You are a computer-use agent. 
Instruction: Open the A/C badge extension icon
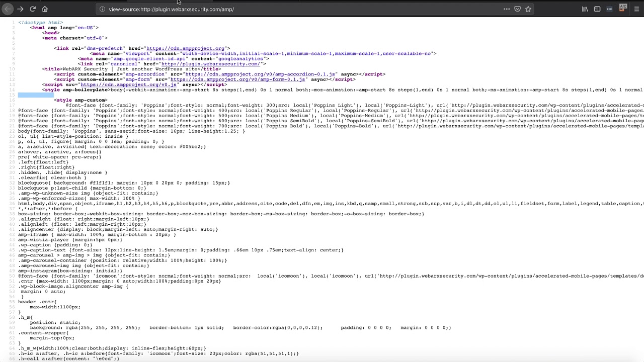(x=623, y=8)
